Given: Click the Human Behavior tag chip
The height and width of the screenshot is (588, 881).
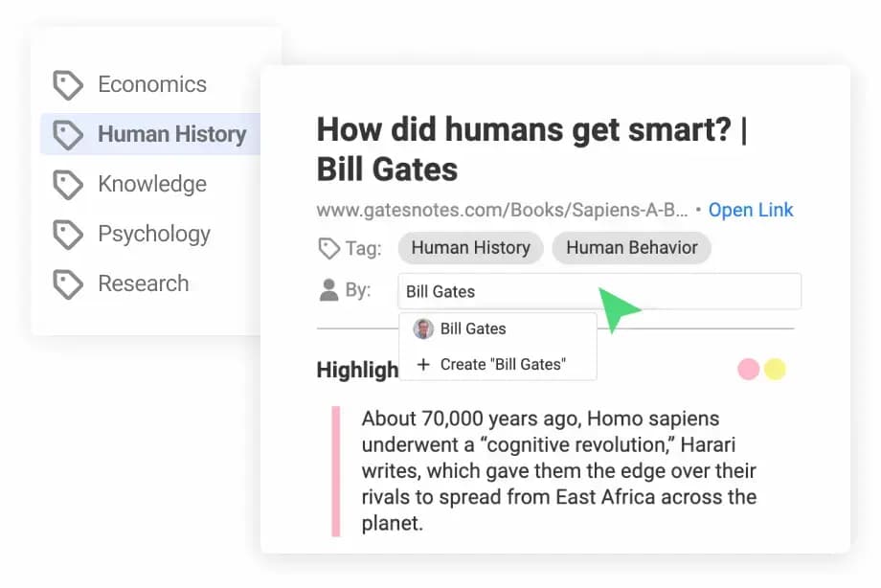Looking at the screenshot, I should pos(632,248).
